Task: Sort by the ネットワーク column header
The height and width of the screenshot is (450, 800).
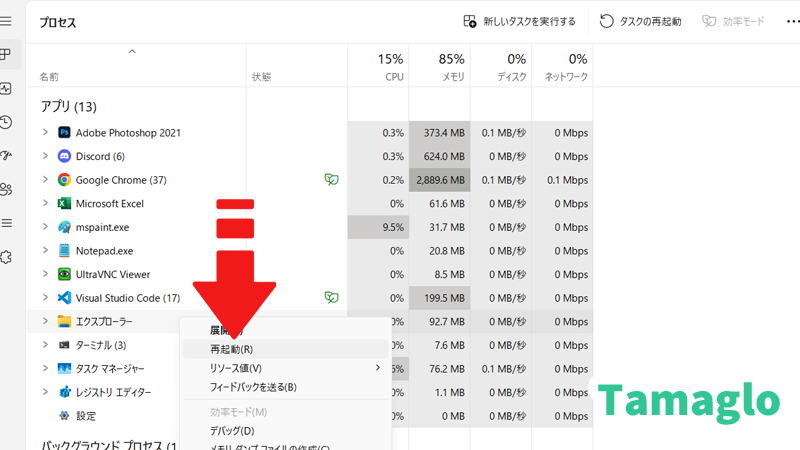Action: tap(562, 66)
